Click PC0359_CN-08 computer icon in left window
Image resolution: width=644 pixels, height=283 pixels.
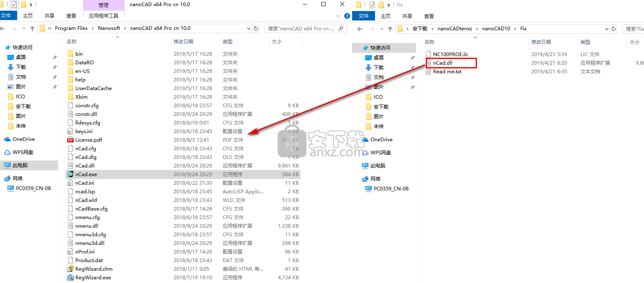pos(11,188)
